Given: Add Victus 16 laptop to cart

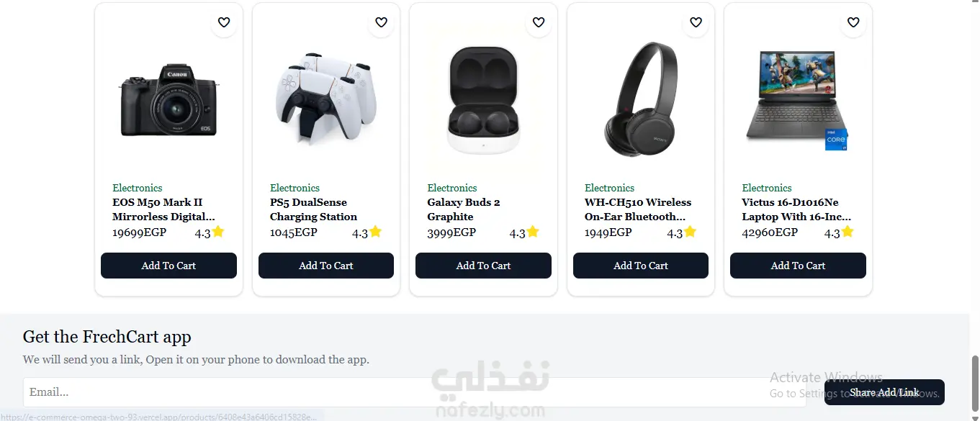Looking at the screenshot, I should click(x=798, y=266).
